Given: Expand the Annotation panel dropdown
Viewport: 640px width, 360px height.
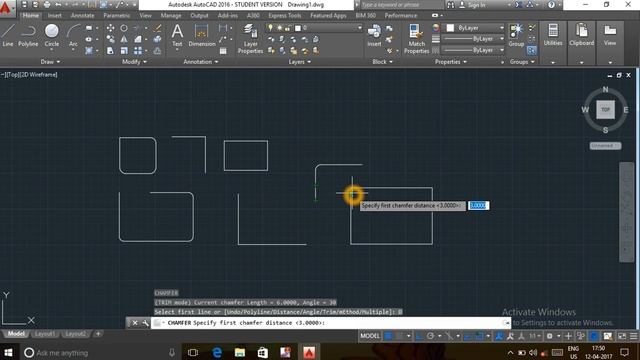Looking at the screenshot, I should [x=201, y=62].
